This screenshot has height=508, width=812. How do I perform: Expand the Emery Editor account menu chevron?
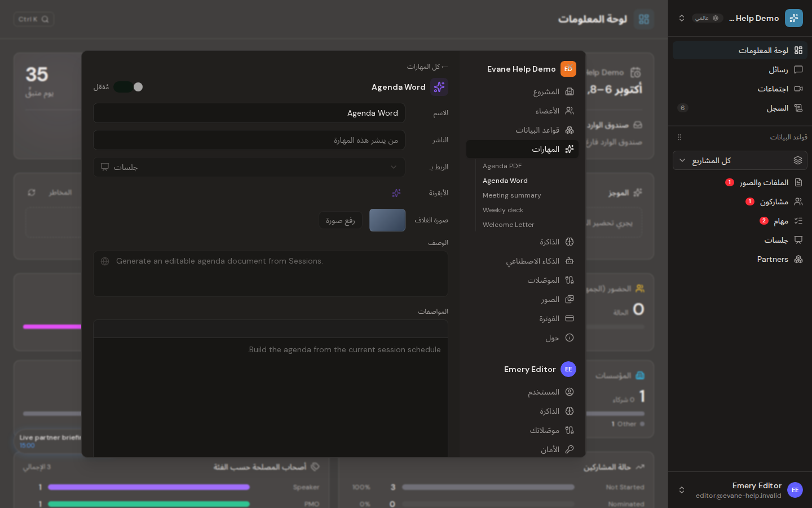682,490
